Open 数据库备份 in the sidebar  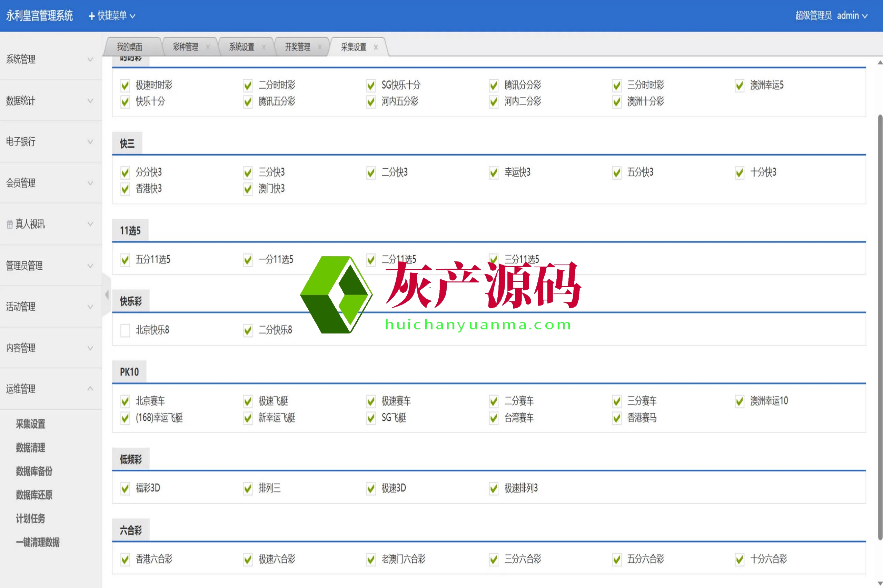coord(34,471)
